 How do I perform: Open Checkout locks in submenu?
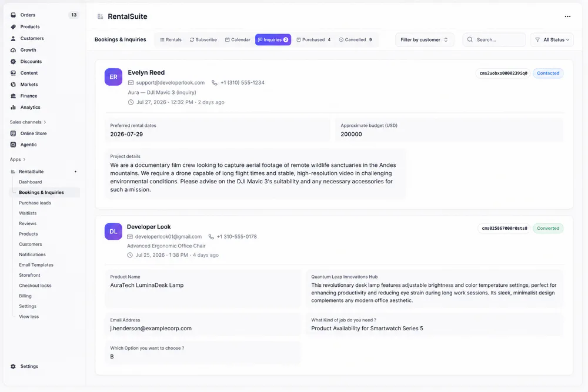(x=35, y=286)
